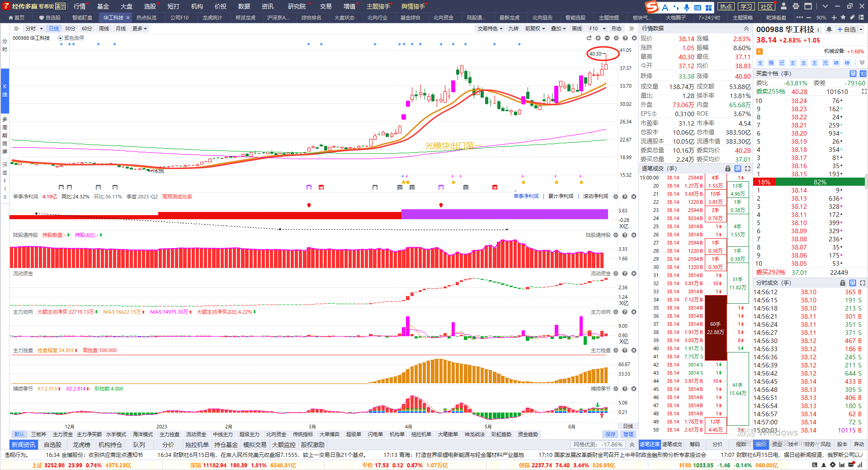Click the lock icon in 逐笔成交 header

click(728, 169)
